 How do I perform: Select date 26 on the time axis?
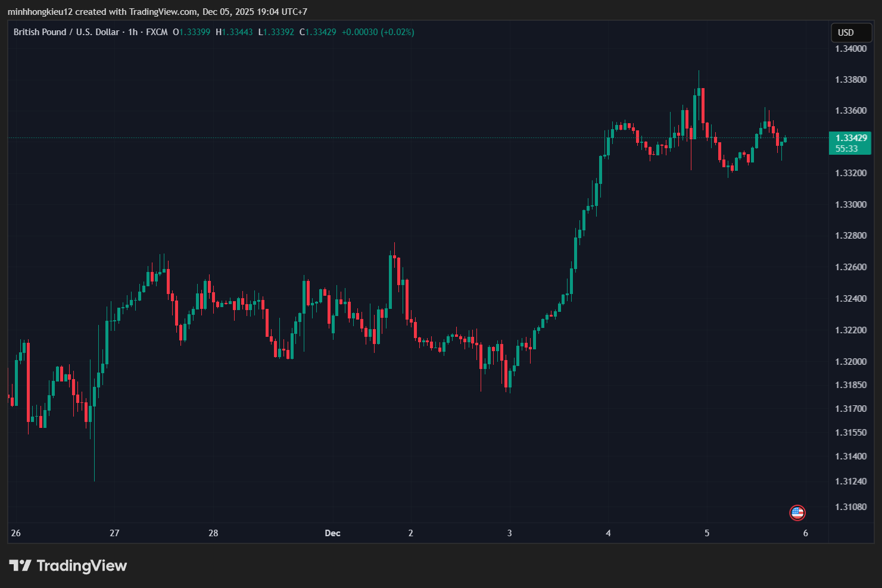click(x=16, y=533)
